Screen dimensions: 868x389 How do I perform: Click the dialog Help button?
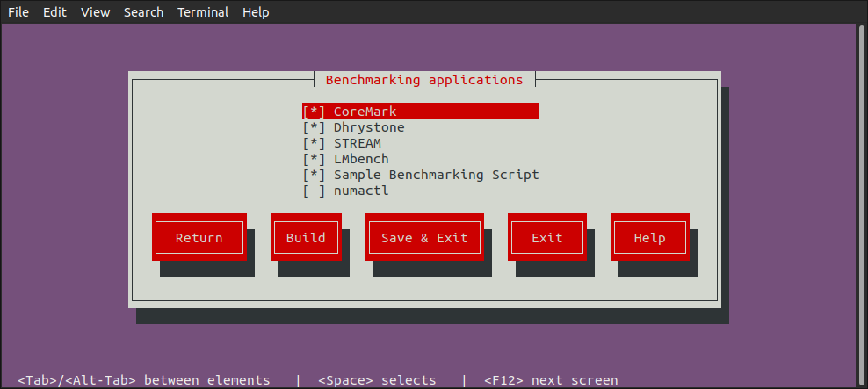coord(650,237)
